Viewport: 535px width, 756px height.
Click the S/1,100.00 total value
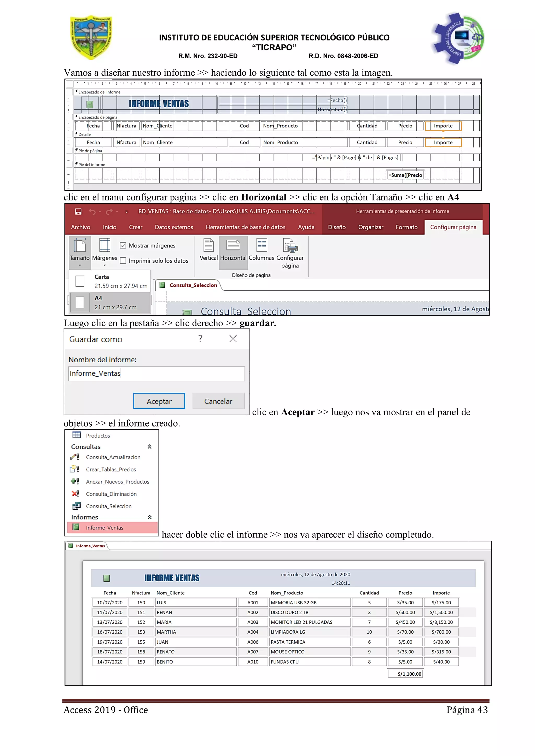(x=405, y=674)
